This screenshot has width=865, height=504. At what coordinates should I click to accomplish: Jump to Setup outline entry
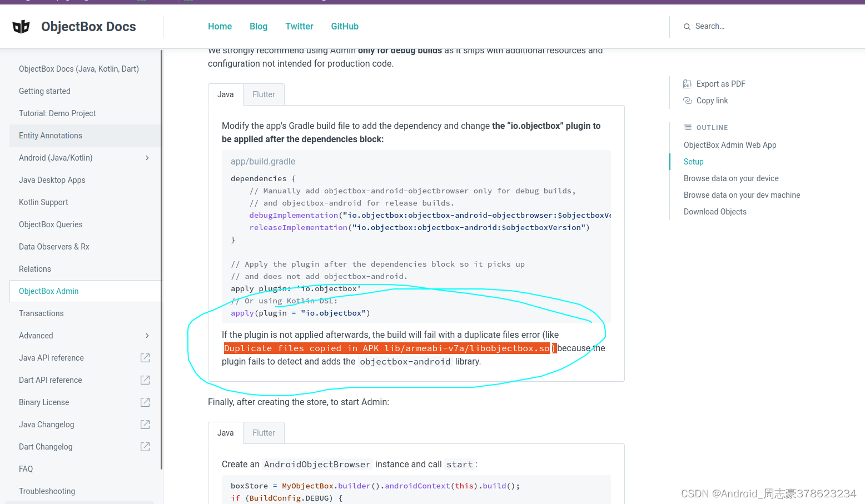693,162
